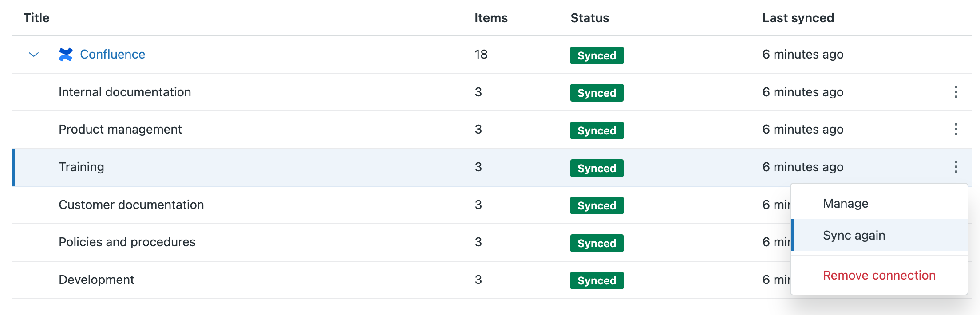The height and width of the screenshot is (315, 980).
Task: Open three-dot menu for Product management
Action: 956,130
